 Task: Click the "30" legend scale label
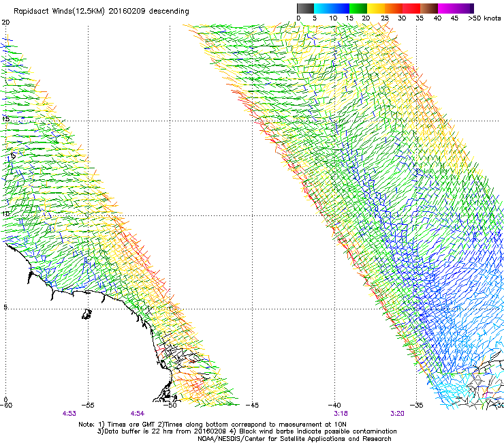[402, 18]
